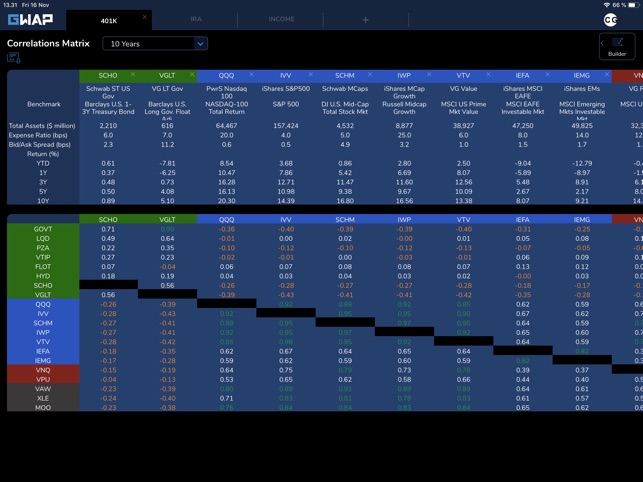The image size is (643, 482).
Task: Close the 401K tab
Action: click(145, 17)
